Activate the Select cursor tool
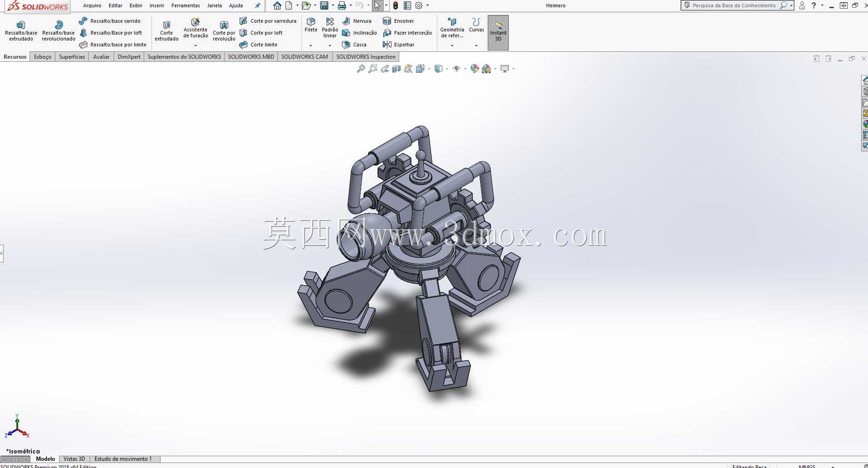The width and height of the screenshot is (868, 468). click(377, 5)
